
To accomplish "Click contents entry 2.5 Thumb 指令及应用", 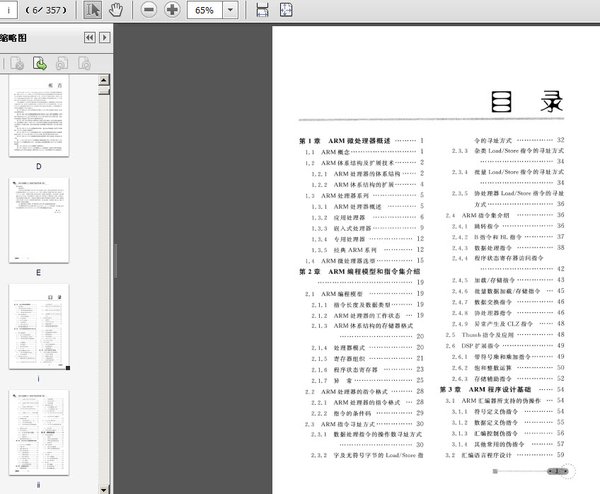I will coord(505,335).
